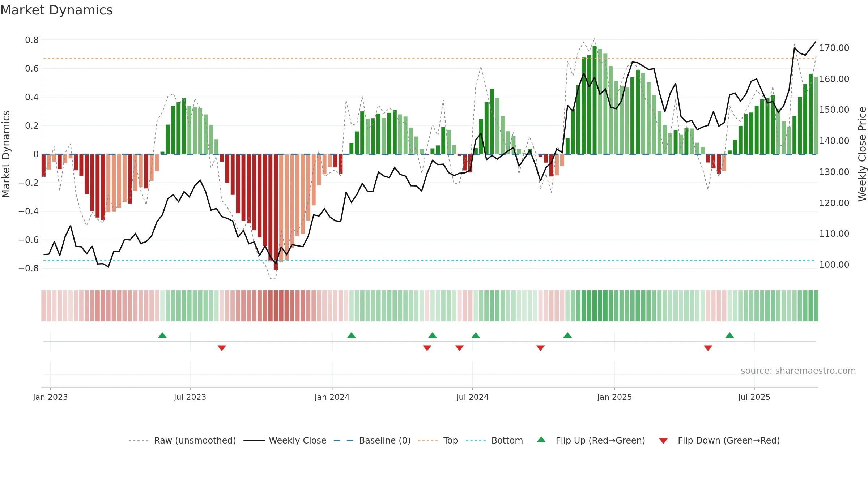868x488 pixels.
Task: Toggle the Weekly Close legend entry
Action: (x=285, y=440)
